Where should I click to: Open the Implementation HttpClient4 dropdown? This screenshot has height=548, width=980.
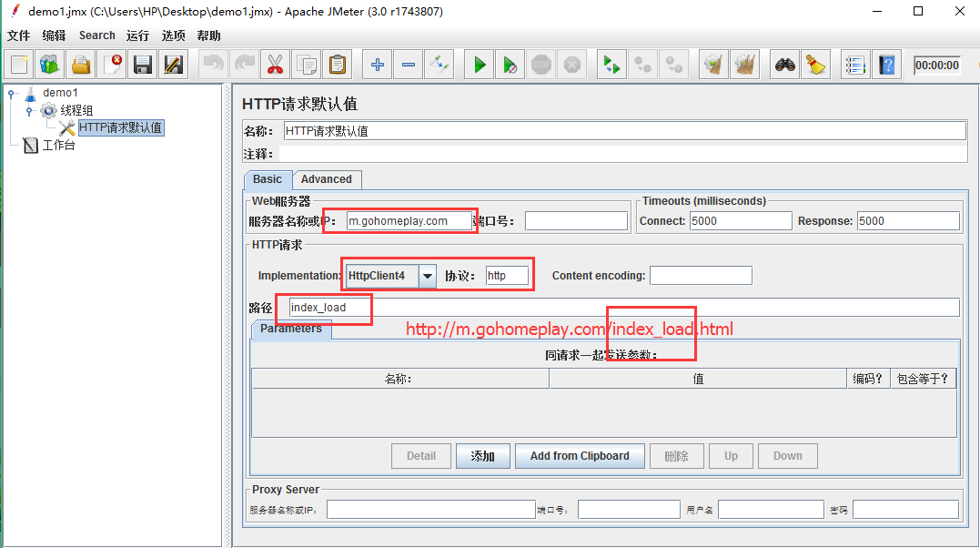tap(391, 276)
